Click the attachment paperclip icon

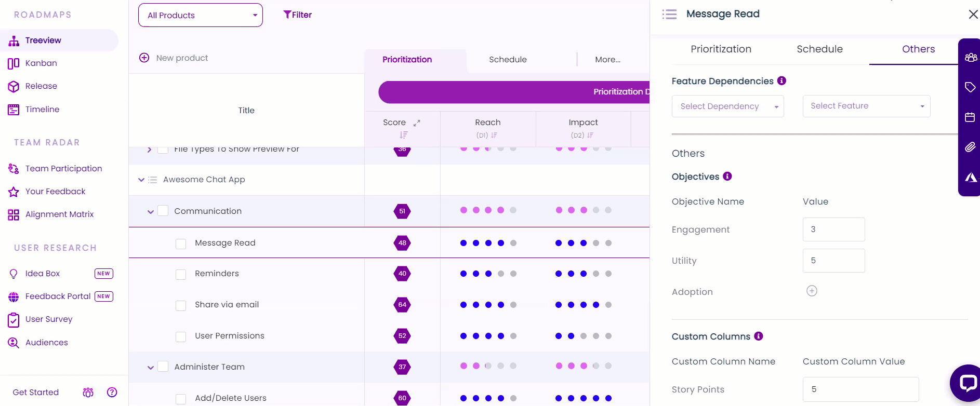coord(970,147)
